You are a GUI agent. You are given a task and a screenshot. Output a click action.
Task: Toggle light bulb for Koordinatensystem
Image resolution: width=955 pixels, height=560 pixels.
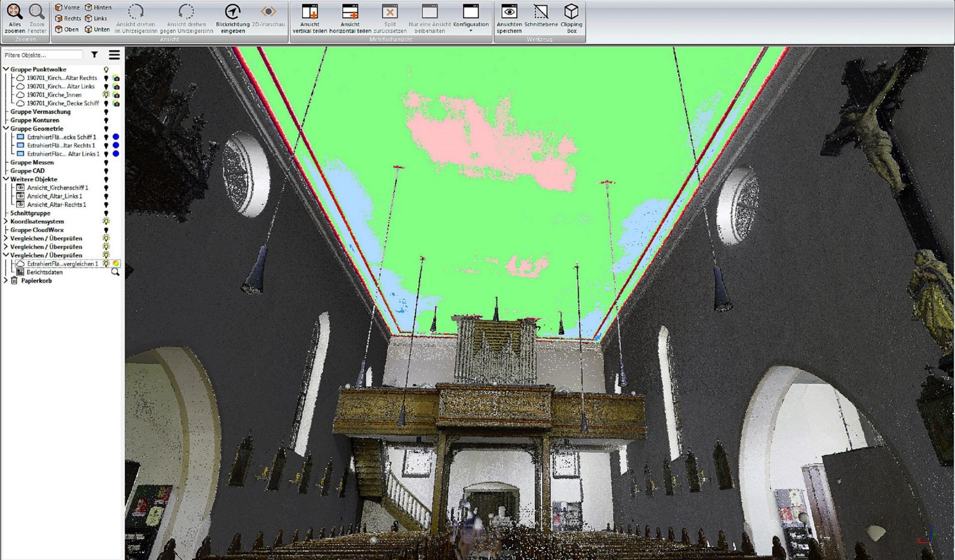pos(106,222)
